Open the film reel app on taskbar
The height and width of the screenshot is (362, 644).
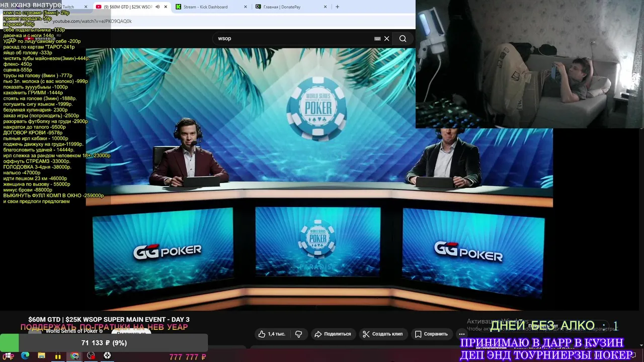107,356
